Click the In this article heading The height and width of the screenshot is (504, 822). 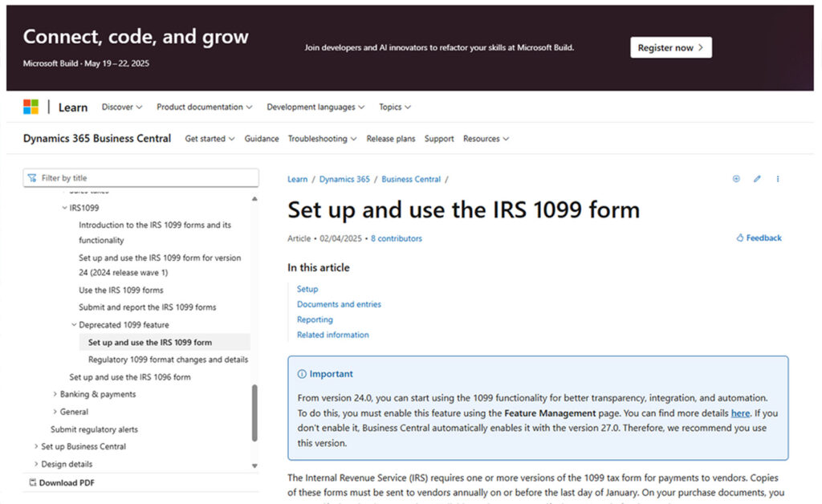(318, 268)
